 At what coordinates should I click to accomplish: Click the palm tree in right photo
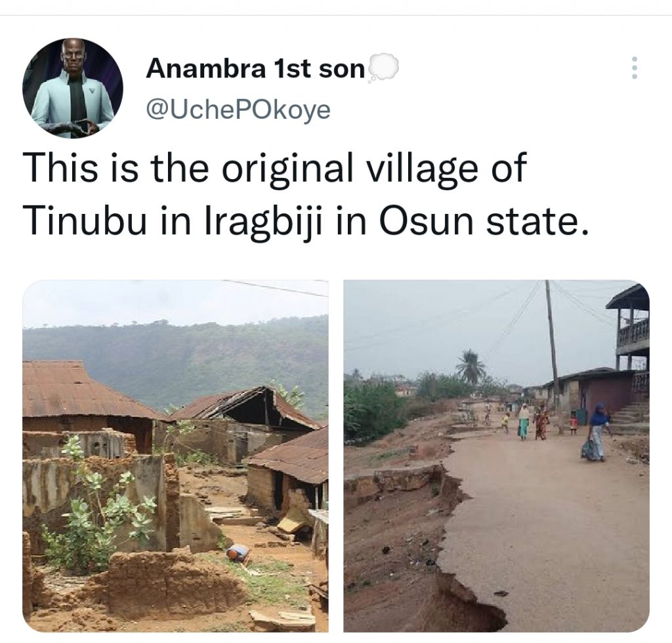pyautogui.click(x=470, y=367)
